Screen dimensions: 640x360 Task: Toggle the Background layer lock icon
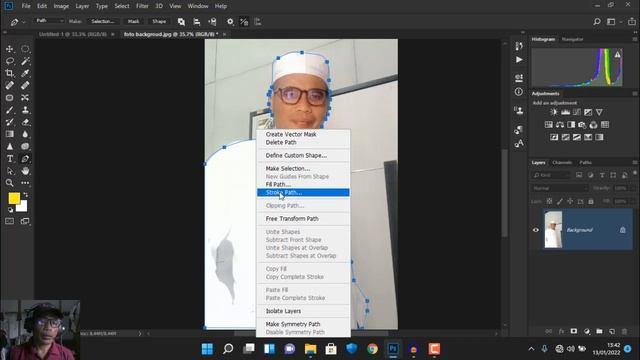[622, 230]
